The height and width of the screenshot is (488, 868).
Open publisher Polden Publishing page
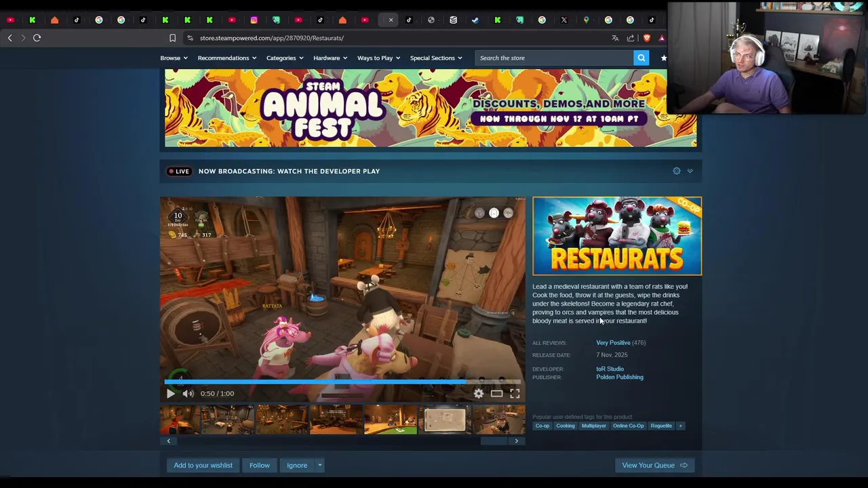pos(620,377)
